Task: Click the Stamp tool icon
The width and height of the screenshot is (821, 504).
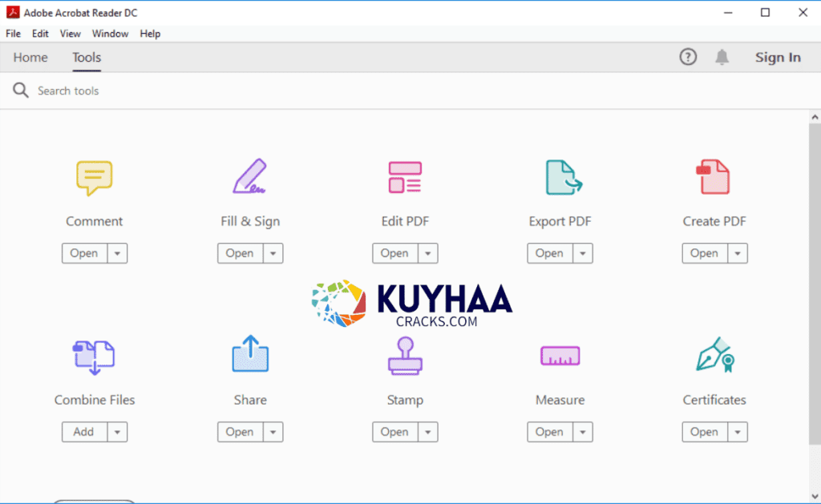Action: pos(405,356)
